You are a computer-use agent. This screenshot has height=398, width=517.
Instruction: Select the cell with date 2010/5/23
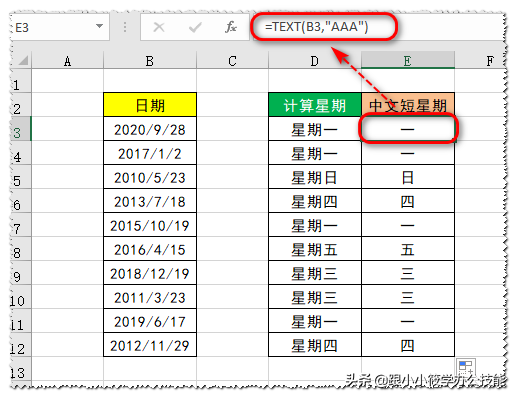click(150, 177)
